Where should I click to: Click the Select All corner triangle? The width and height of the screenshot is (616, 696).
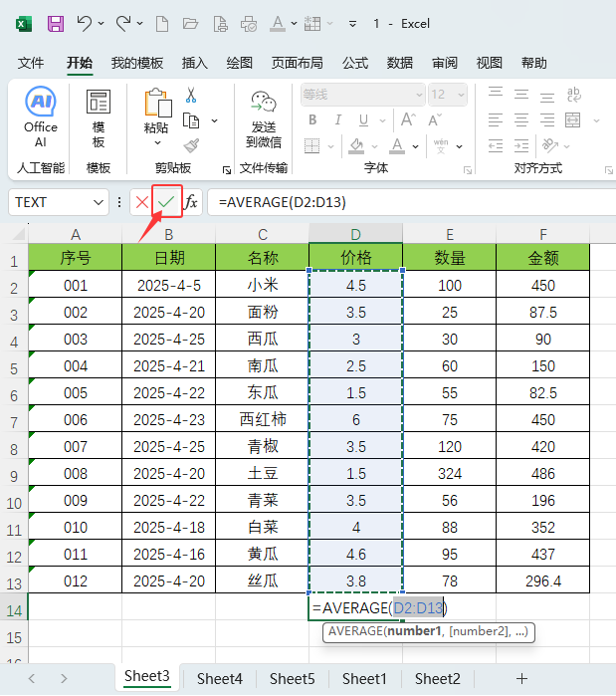[x=19, y=234]
